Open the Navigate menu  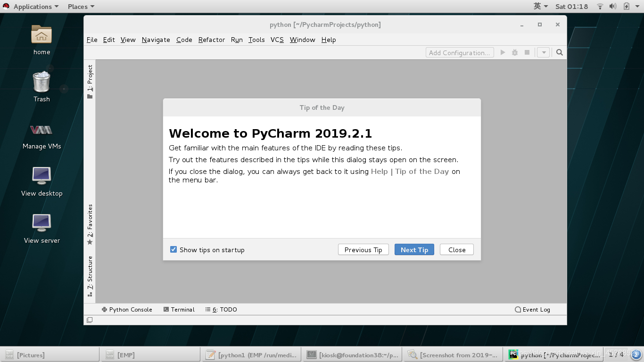[156, 40]
